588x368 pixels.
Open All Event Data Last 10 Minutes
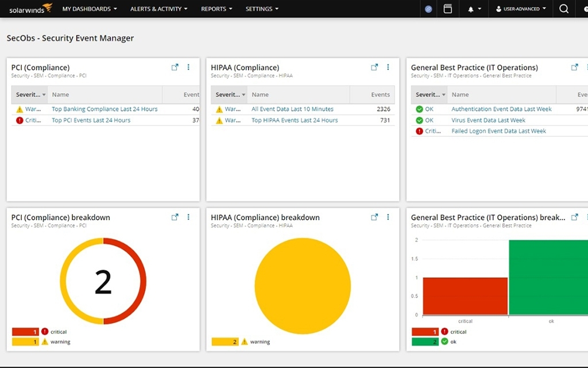click(293, 109)
